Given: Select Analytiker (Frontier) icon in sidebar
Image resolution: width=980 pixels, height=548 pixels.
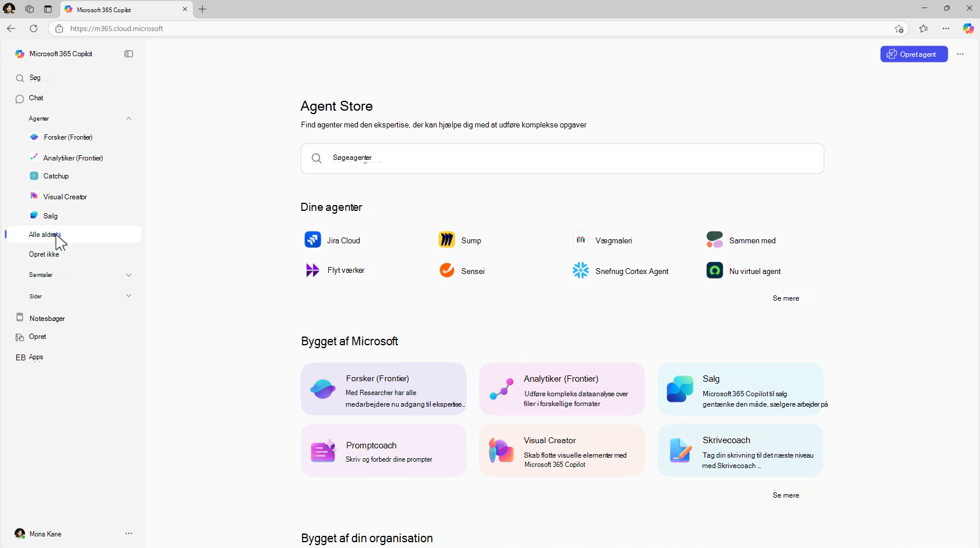Looking at the screenshot, I should [34, 157].
